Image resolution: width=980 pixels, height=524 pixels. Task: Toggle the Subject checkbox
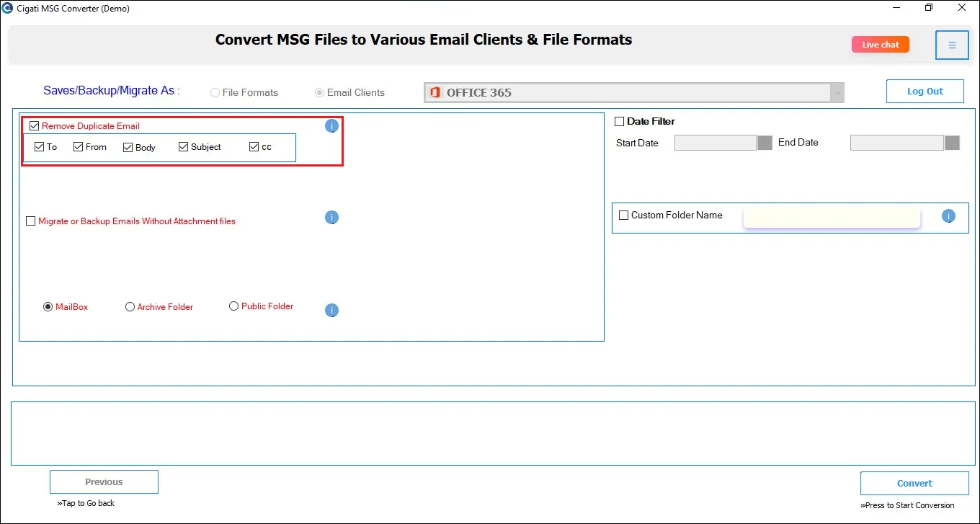[183, 146]
